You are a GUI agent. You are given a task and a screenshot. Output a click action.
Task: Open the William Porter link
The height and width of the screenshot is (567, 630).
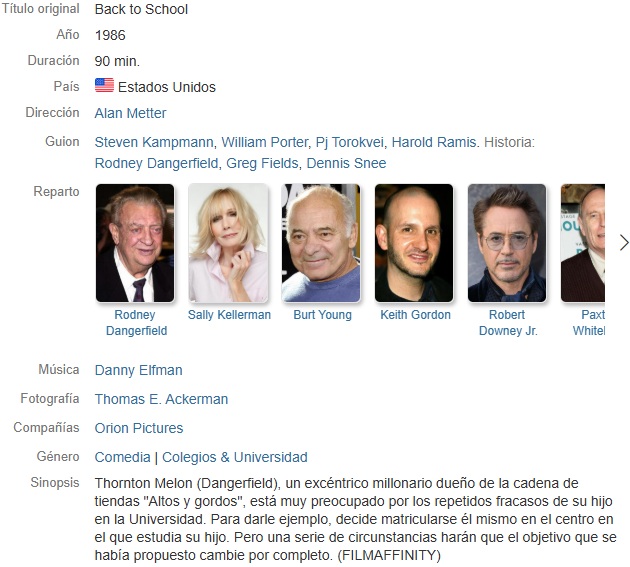click(x=265, y=142)
